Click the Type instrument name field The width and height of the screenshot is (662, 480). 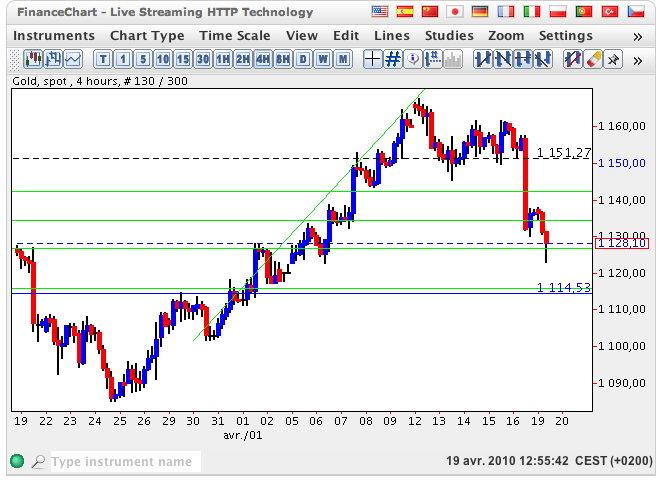(124, 462)
